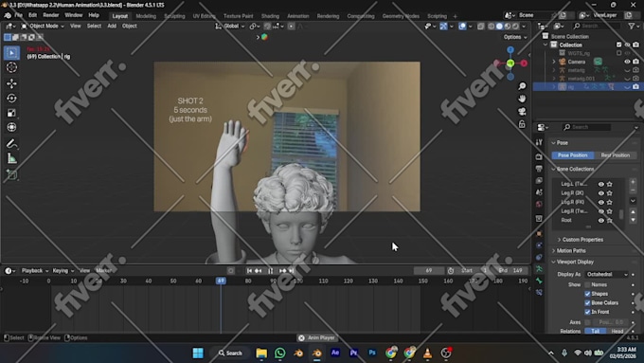The image size is (644, 363).
Task: Click the zoom view magnifier icon
Action: 522,86
